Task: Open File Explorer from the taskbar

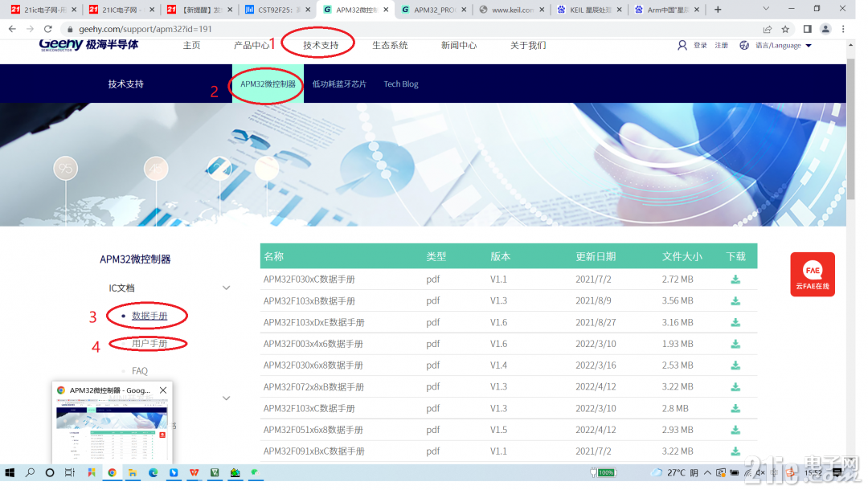Action: [x=133, y=473]
